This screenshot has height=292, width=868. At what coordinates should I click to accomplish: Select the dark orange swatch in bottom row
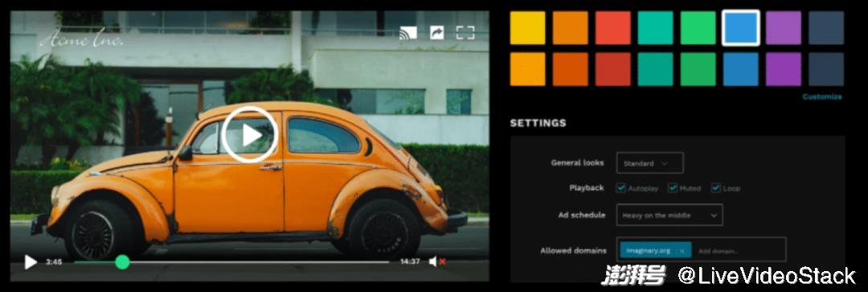click(570, 69)
